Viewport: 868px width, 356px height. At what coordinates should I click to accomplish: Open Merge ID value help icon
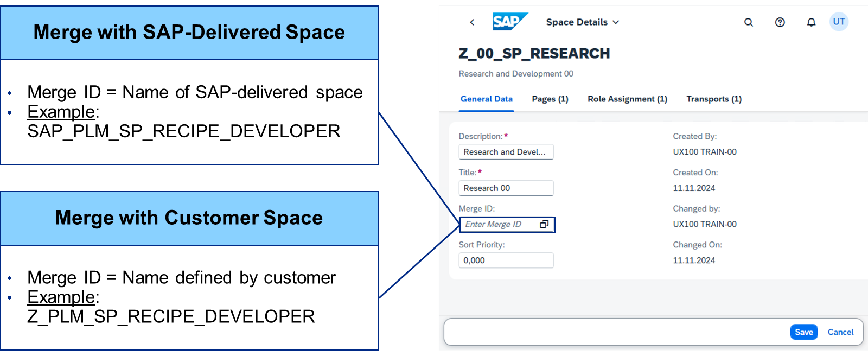tap(544, 224)
